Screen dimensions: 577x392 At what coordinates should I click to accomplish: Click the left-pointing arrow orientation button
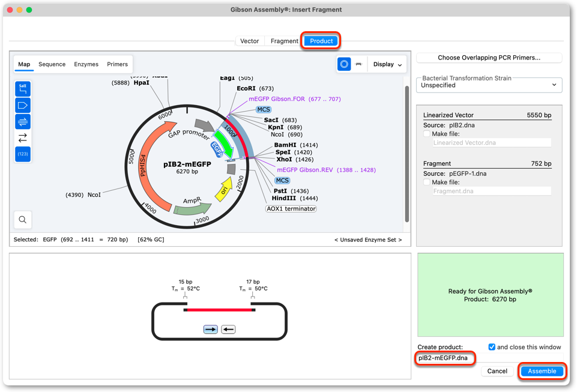(x=228, y=329)
